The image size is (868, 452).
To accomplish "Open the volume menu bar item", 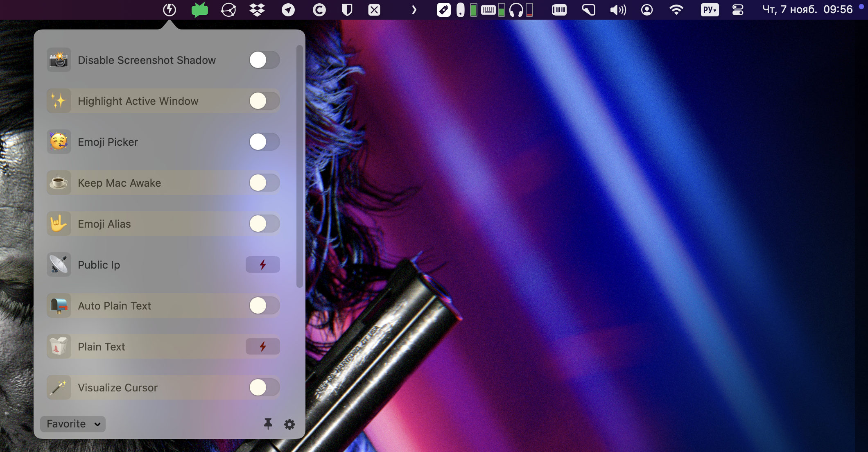I will click(x=618, y=10).
